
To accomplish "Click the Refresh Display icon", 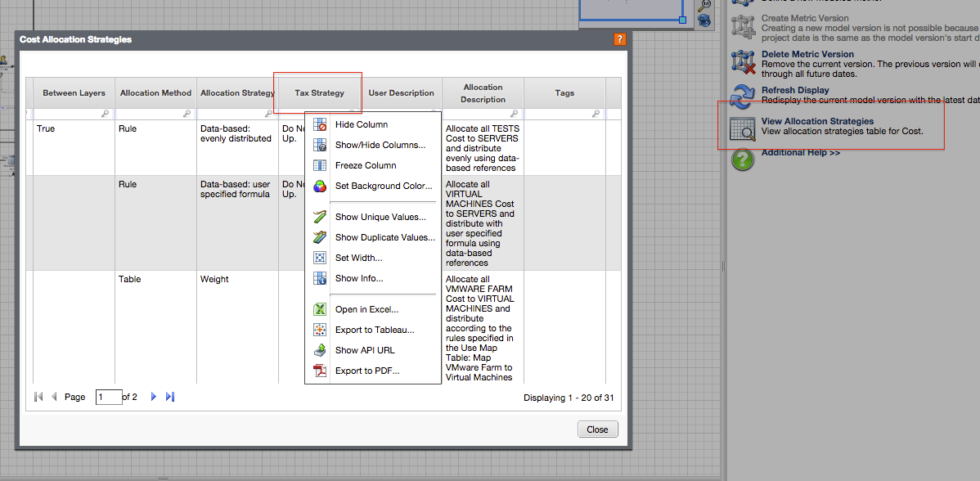I will tap(743, 97).
